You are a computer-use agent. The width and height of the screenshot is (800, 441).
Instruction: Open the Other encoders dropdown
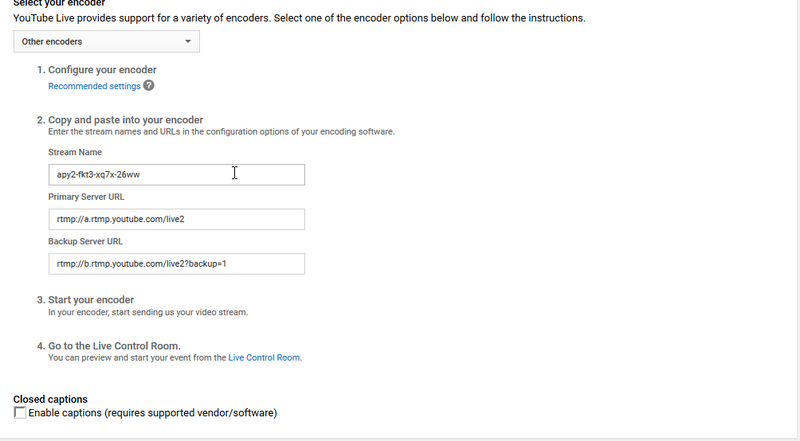106,41
